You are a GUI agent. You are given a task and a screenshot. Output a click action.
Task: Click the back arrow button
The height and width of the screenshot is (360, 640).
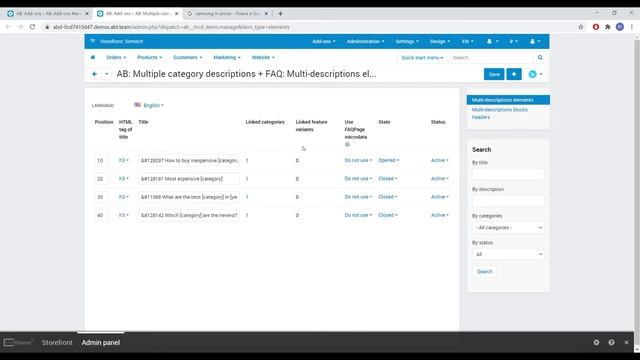[x=95, y=74]
